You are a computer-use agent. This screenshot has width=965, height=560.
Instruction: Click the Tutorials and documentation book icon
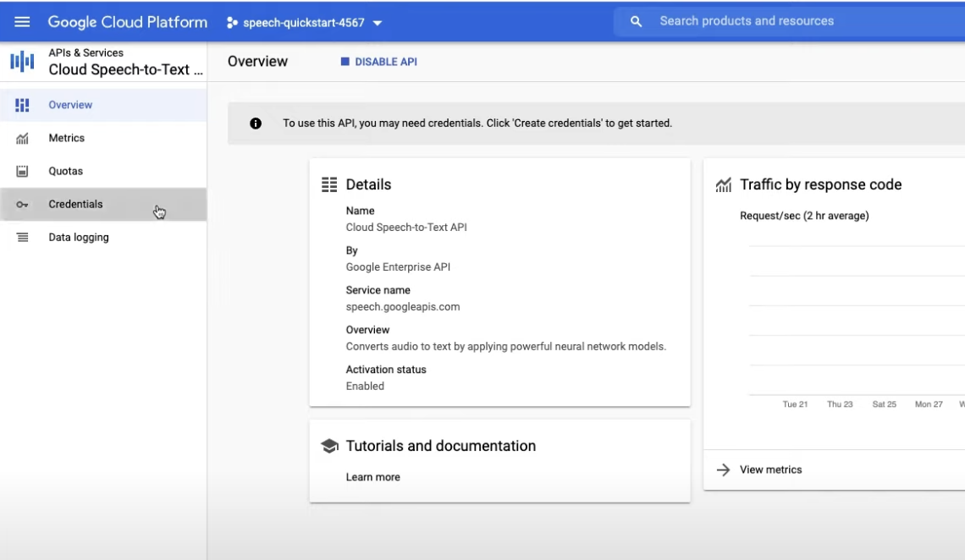(330, 445)
